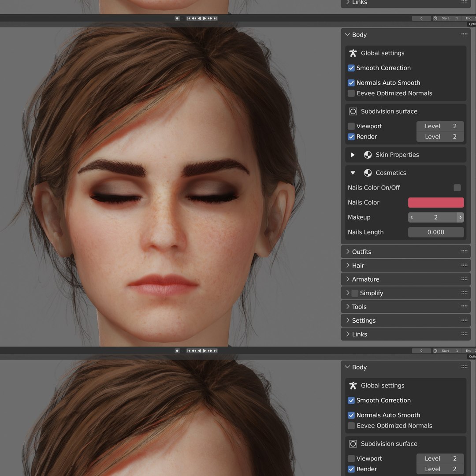Play animation forward in upper timeline
This screenshot has height=476, width=476.
(x=205, y=19)
